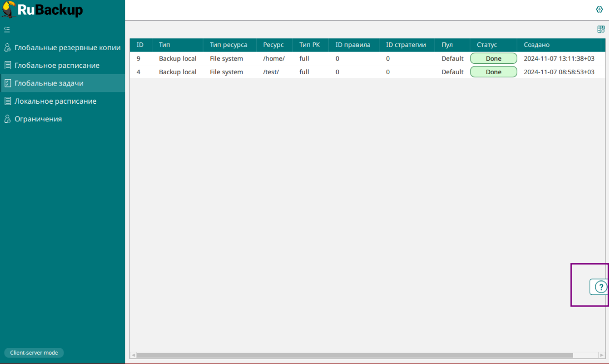Viewport: 609px width, 364px height.
Task: Click the Ограничения sidebar icon
Action: pyautogui.click(x=7, y=119)
